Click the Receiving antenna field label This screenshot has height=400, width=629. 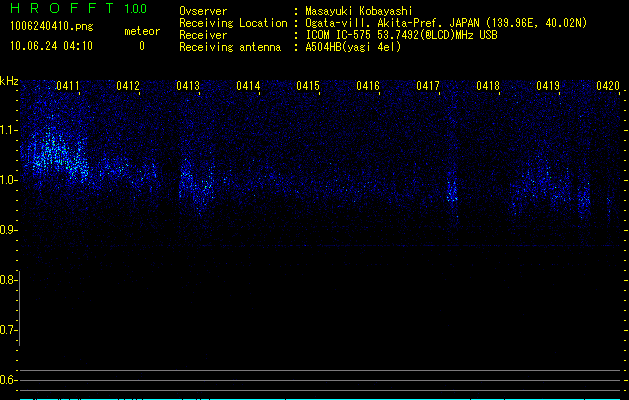pyautogui.click(x=230, y=47)
